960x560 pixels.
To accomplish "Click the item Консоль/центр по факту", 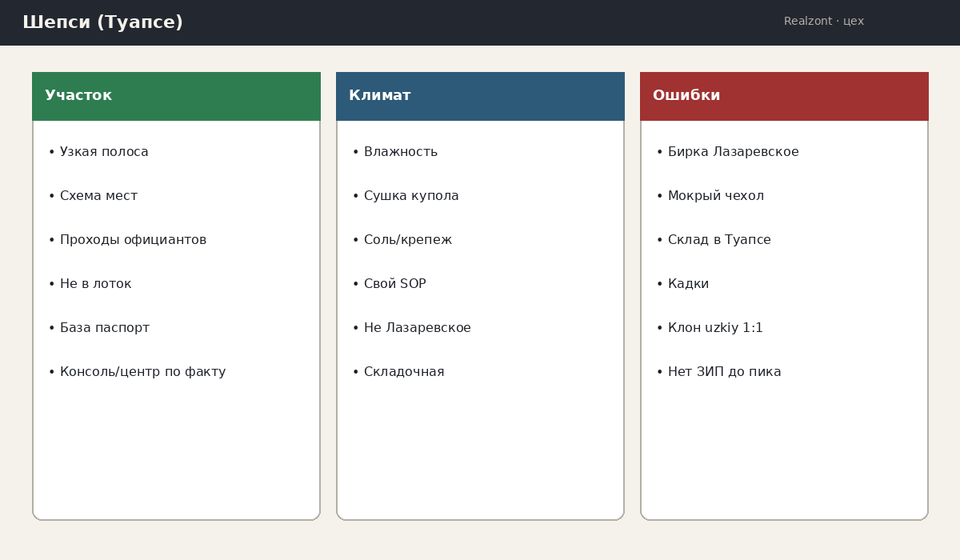I will pyautogui.click(x=137, y=372).
